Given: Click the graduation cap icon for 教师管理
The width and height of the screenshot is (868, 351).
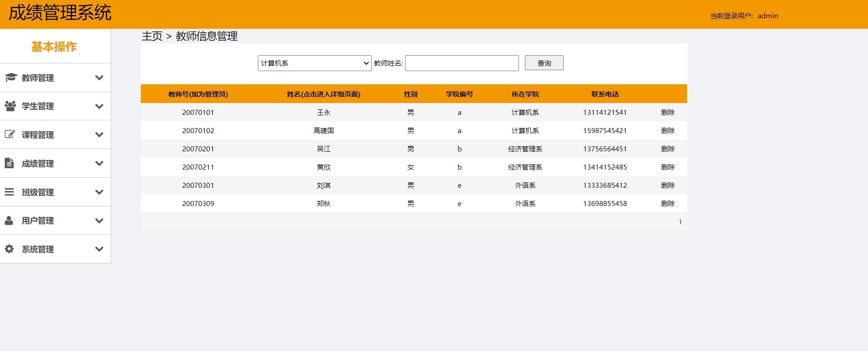Looking at the screenshot, I should pos(10,77).
